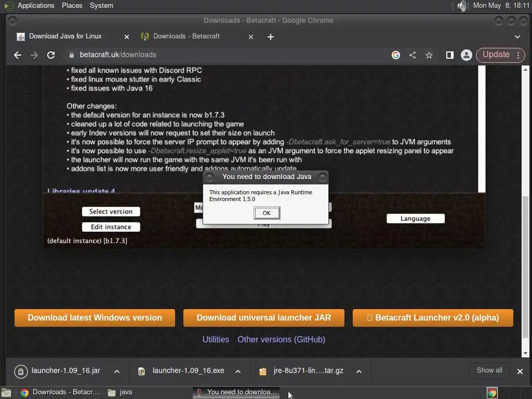Switch to Downloads - Betacraft tab

[187, 36]
